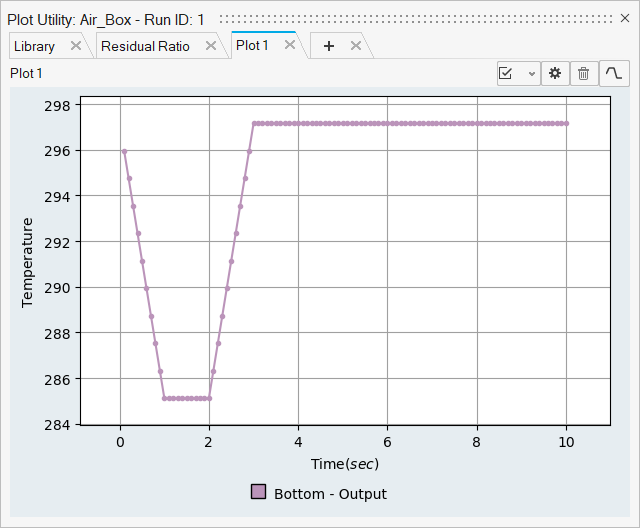Close the Residual Ratio tab
Viewport: 640px width, 528px height.
pyautogui.click(x=211, y=45)
